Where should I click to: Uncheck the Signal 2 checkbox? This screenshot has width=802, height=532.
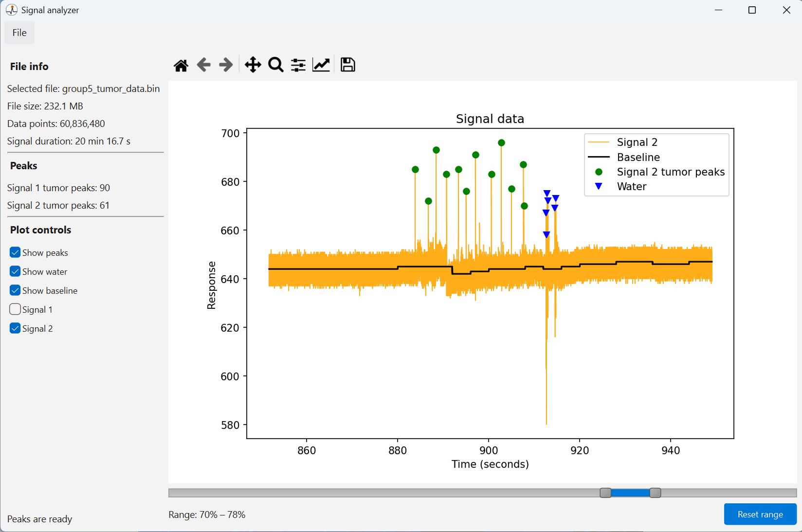[15, 328]
